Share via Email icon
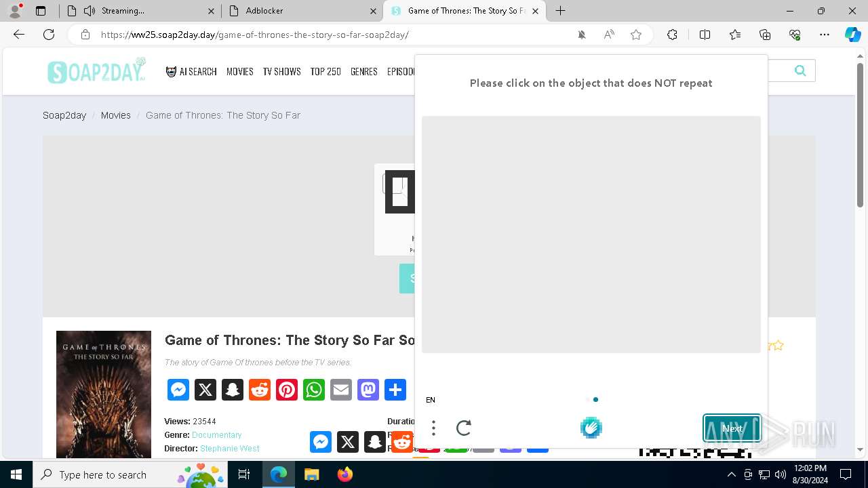 click(x=341, y=390)
